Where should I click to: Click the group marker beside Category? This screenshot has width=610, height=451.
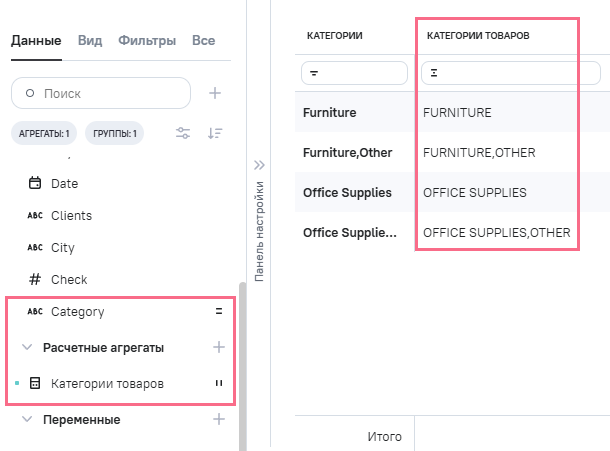(x=217, y=311)
